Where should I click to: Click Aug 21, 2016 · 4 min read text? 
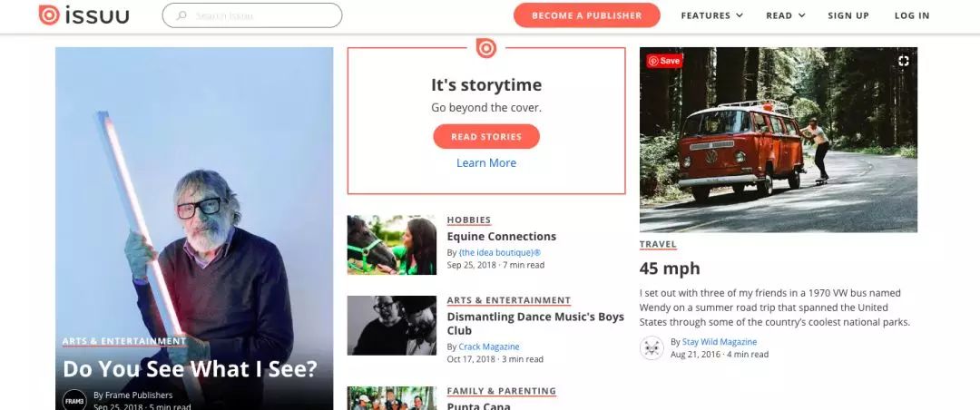tap(720, 355)
